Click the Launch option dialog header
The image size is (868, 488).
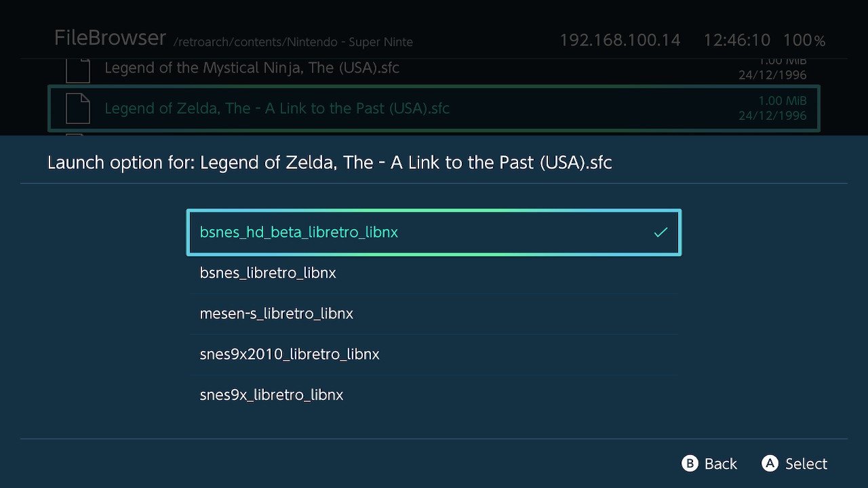(x=330, y=163)
